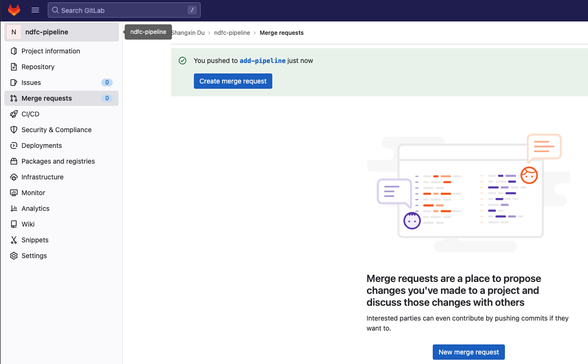Click the 'Merge requests are a place' heading
The width and height of the screenshot is (588, 364).
454,291
